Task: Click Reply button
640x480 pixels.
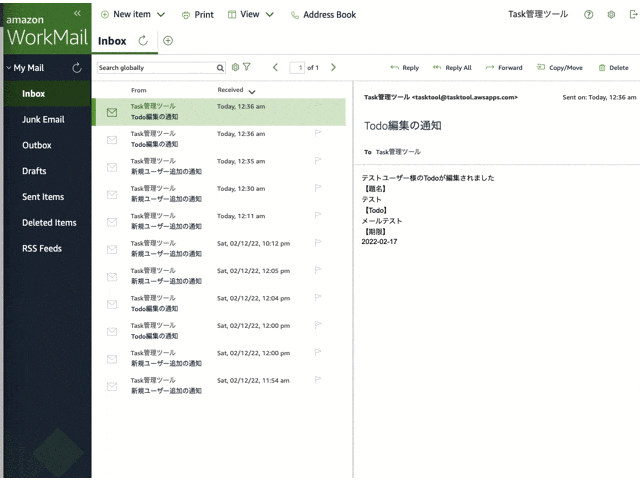Action: tap(405, 68)
